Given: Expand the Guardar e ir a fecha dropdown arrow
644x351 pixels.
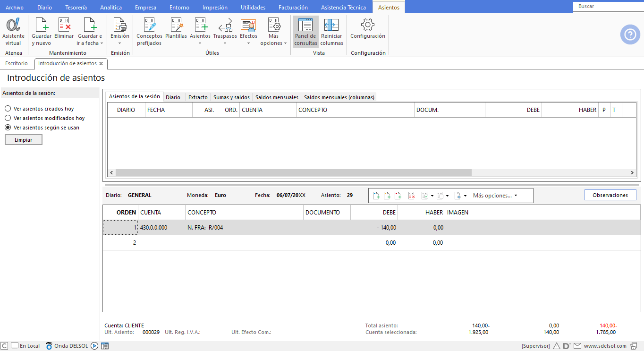Looking at the screenshot, I should coord(102,43).
